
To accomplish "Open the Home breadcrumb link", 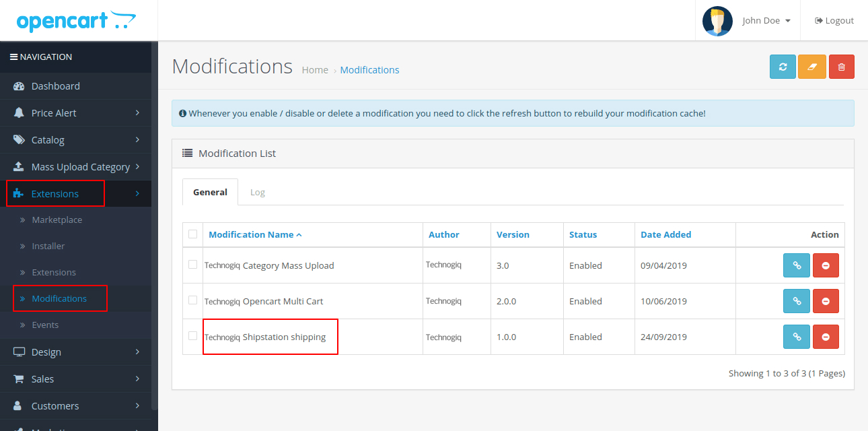I will pos(315,69).
